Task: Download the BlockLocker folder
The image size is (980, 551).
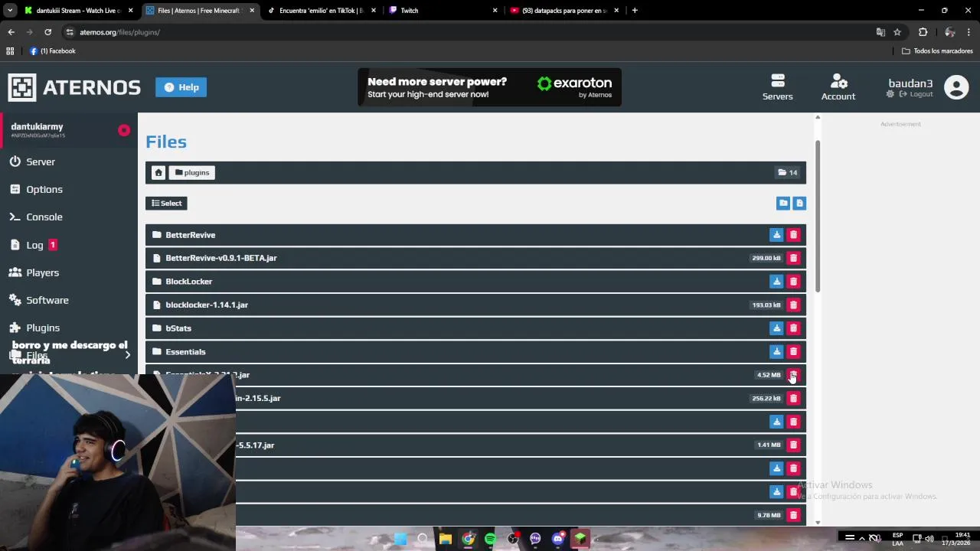Action: tap(776, 282)
